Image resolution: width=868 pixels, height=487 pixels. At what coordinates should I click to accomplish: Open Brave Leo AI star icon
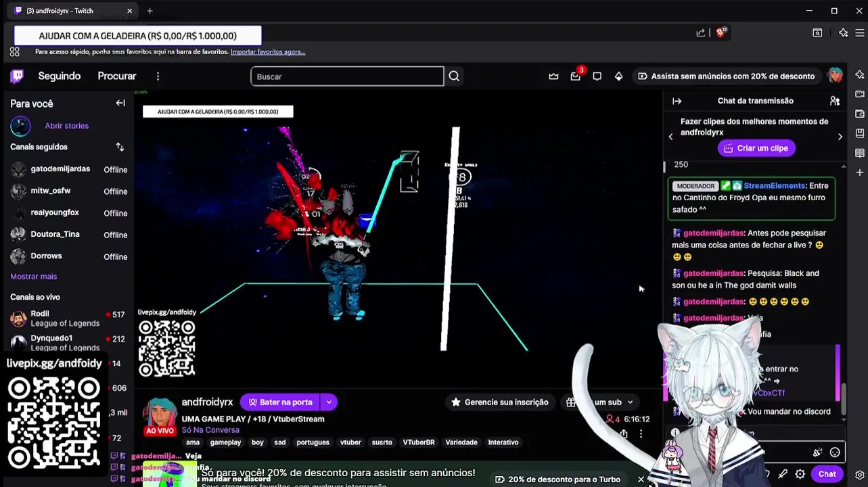843,32
